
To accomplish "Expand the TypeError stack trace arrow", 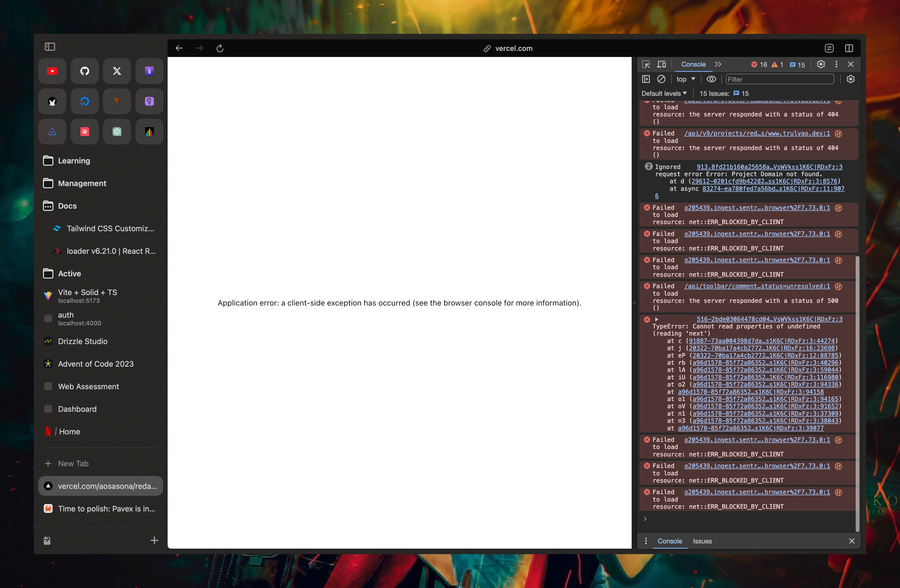I will point(656,320).
